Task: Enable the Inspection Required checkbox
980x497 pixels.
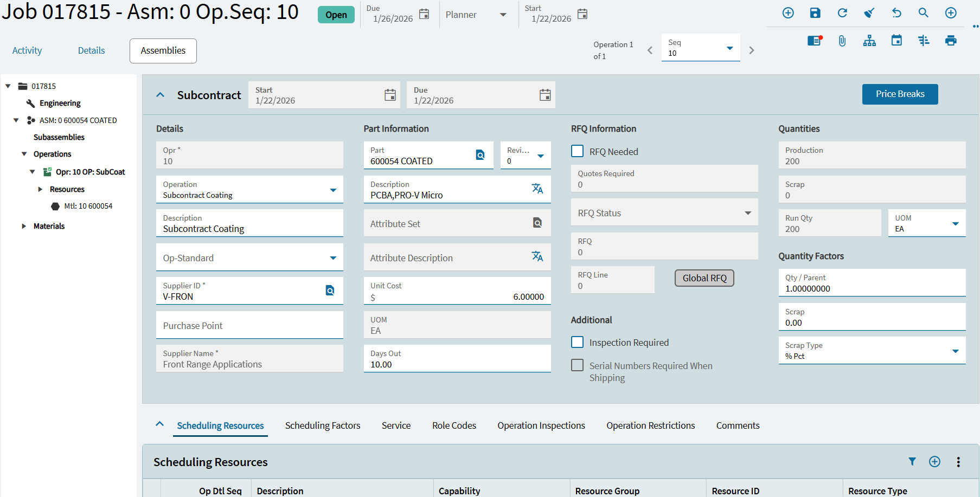Action: point(578,342)
